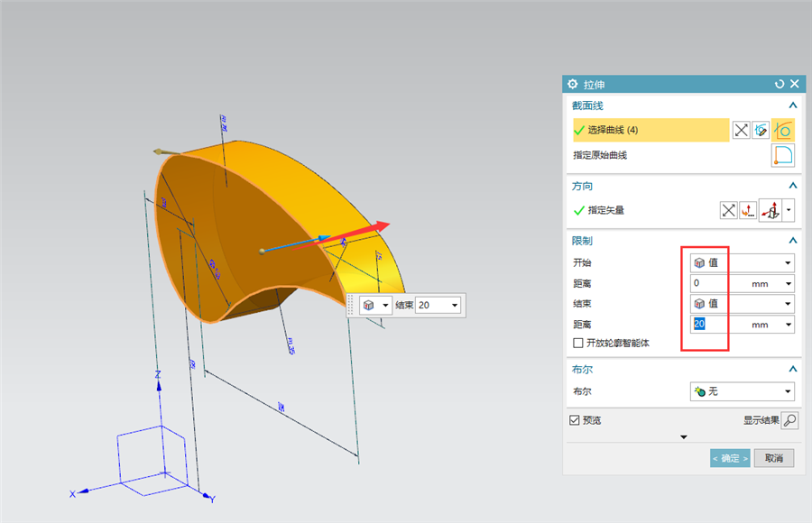Click the start distance field showing 0
The image size is (812, 523).
pyautogui.click(x=719, y=283)
